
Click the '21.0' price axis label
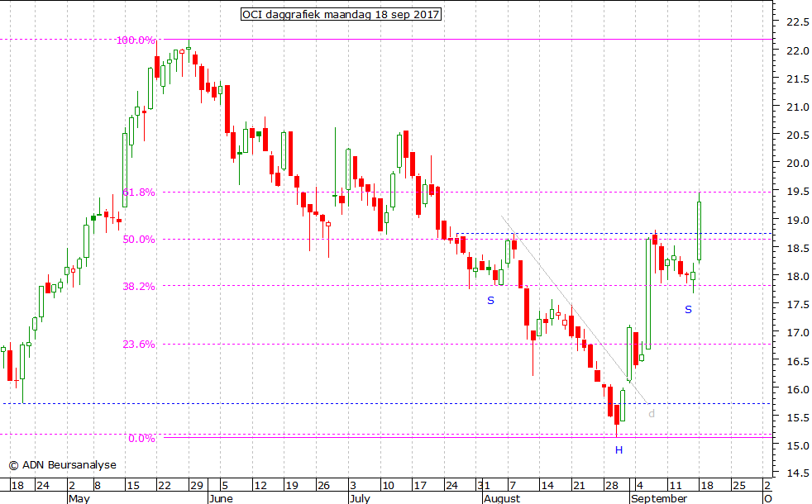point(797,107)
